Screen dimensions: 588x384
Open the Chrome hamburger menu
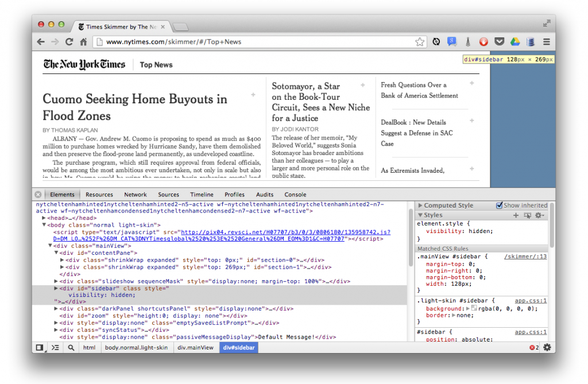click(546, 42)
